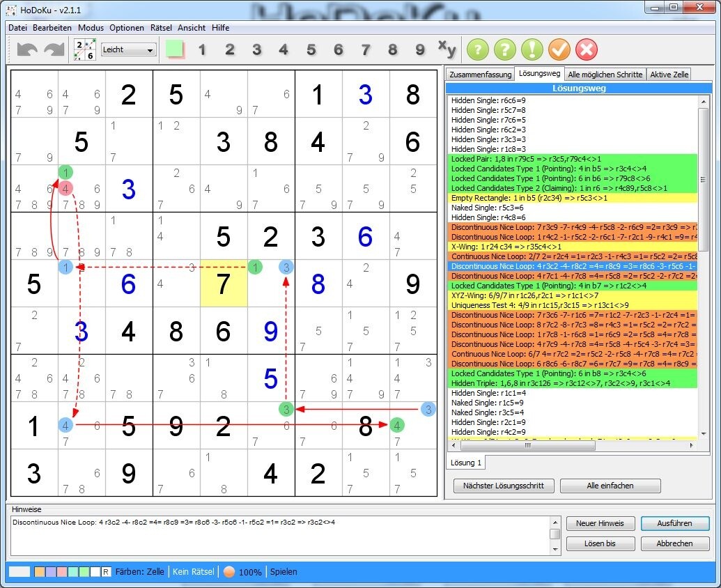Click the first green question mark hint icon
Screen dimensions: 721x588
click(x=478, y=49)
